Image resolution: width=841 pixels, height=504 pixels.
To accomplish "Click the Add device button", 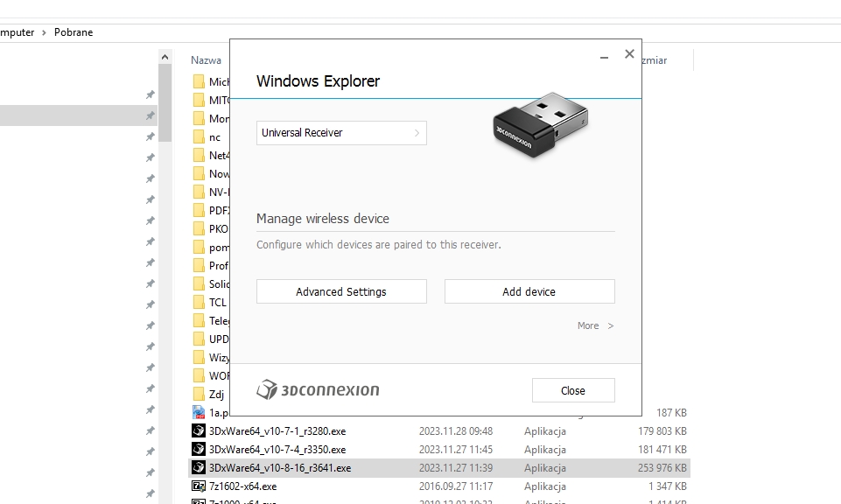I will click(x=529, y=291).
